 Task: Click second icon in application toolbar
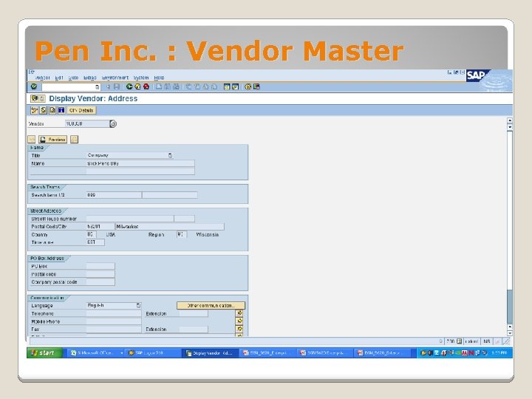click(44, 110)
